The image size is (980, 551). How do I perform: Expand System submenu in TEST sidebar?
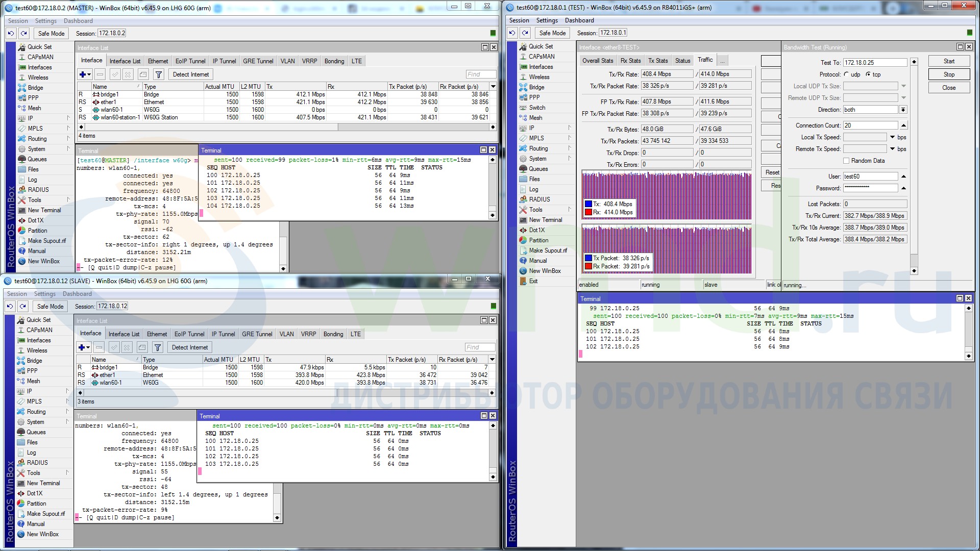pos(569,159)
